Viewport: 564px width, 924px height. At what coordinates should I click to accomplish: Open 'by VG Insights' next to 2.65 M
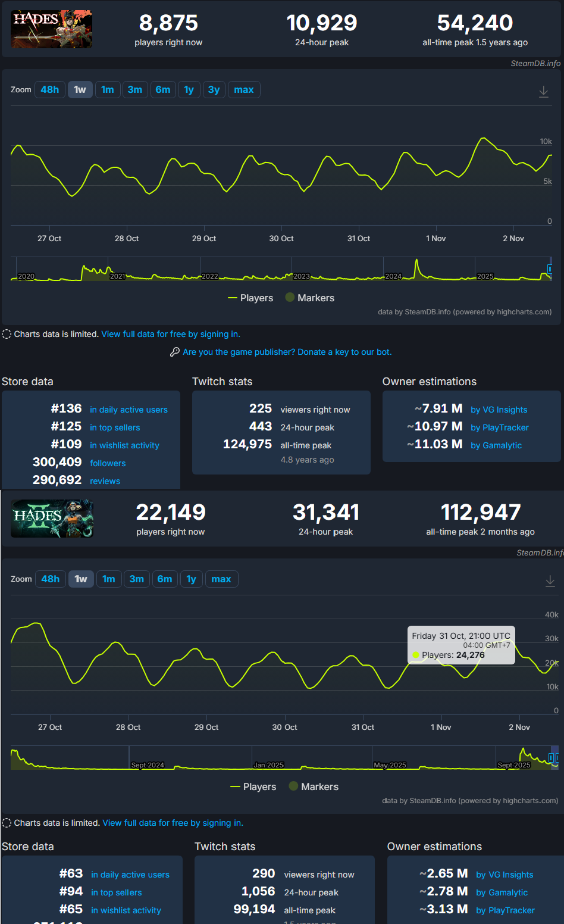coord(505,875)
